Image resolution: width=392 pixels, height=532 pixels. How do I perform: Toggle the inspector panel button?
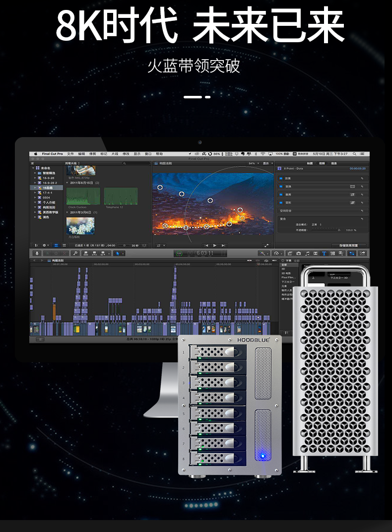click(352, 253)
